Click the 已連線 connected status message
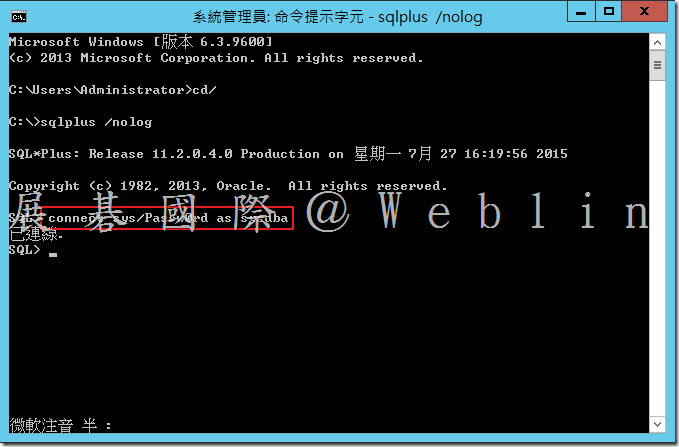The image size is (679, 447). click(36, 234)
